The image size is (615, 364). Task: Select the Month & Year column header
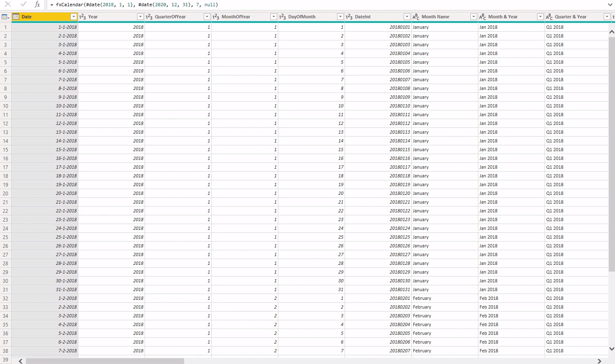click(512, 17)
